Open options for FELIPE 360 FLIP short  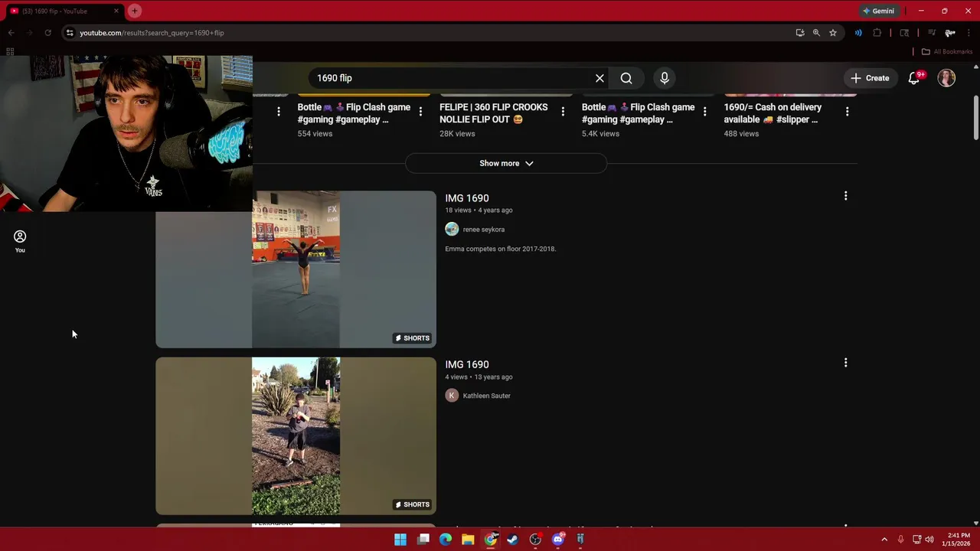pyautogui.click(x=563, y=112)
